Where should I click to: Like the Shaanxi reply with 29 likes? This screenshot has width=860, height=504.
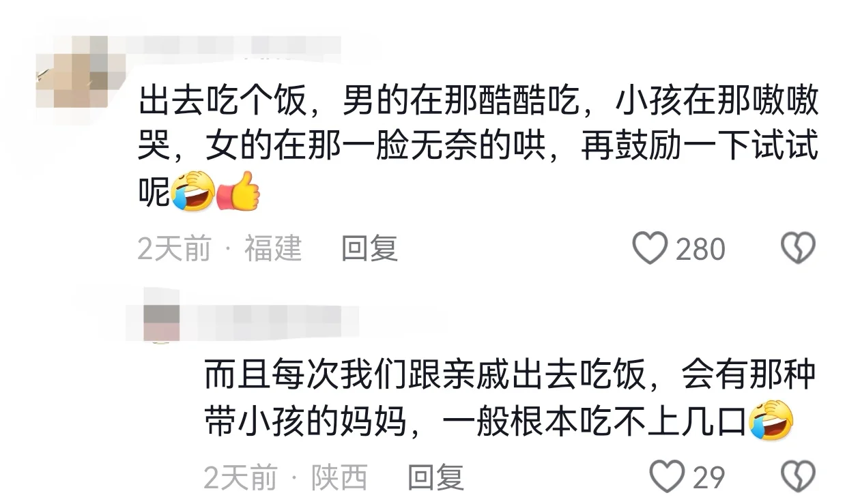tap(666, 477)
